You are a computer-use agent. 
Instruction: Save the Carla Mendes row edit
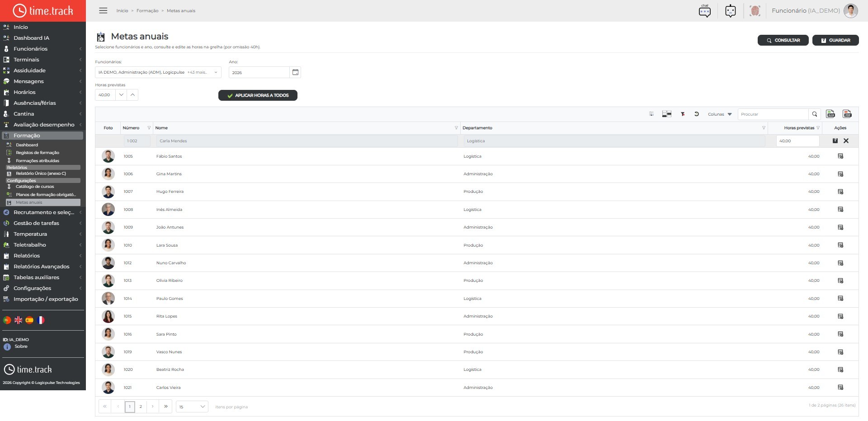(835, 141)
